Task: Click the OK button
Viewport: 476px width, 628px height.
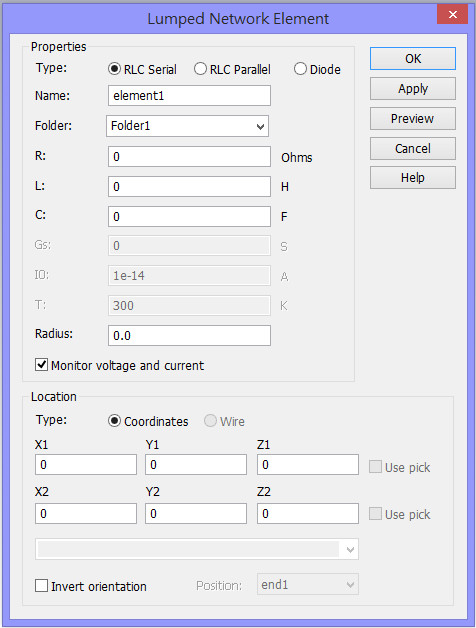Action: coord(413,58)
